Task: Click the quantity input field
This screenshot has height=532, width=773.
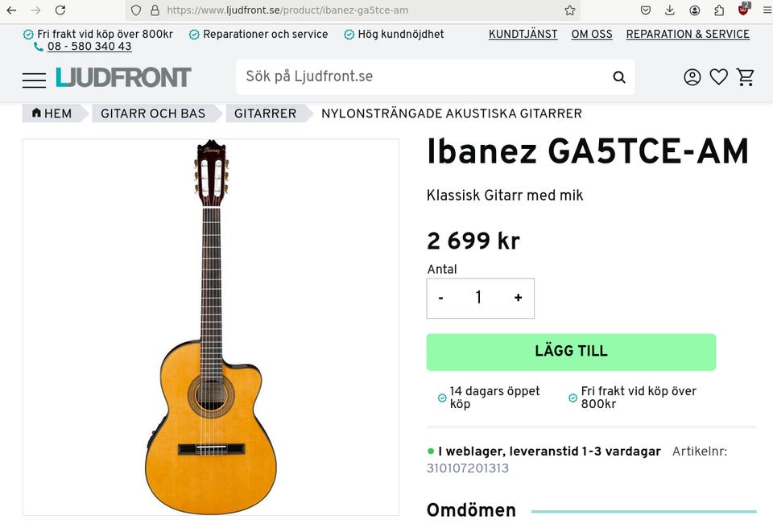Action: 479,298
